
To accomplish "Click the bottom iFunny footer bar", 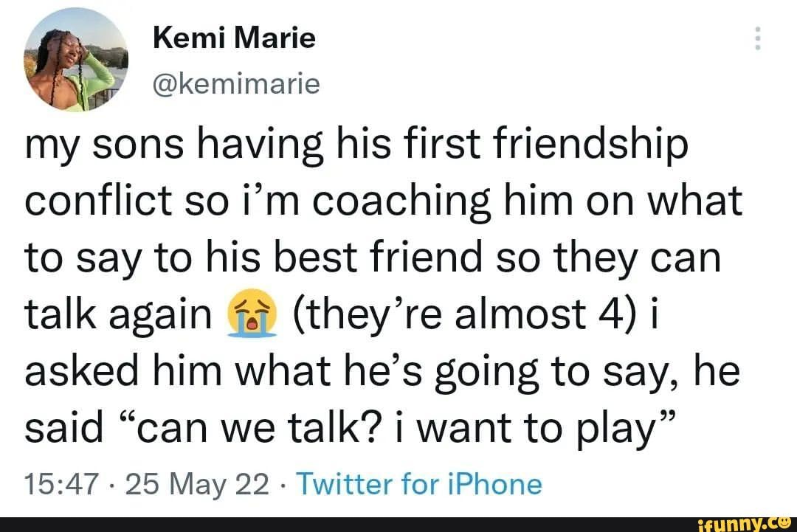I will (x=398, y=522).
